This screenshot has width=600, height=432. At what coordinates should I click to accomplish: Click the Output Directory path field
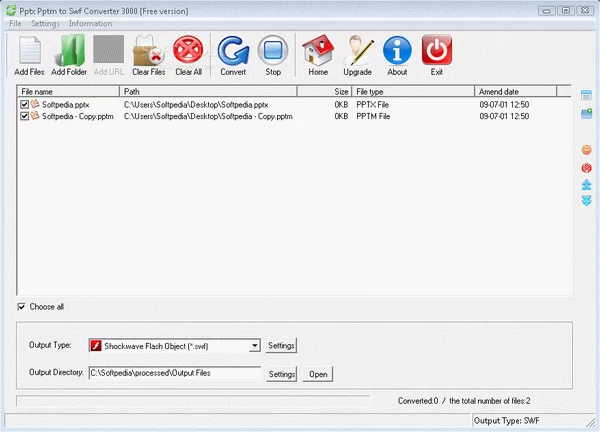(175, 373)
